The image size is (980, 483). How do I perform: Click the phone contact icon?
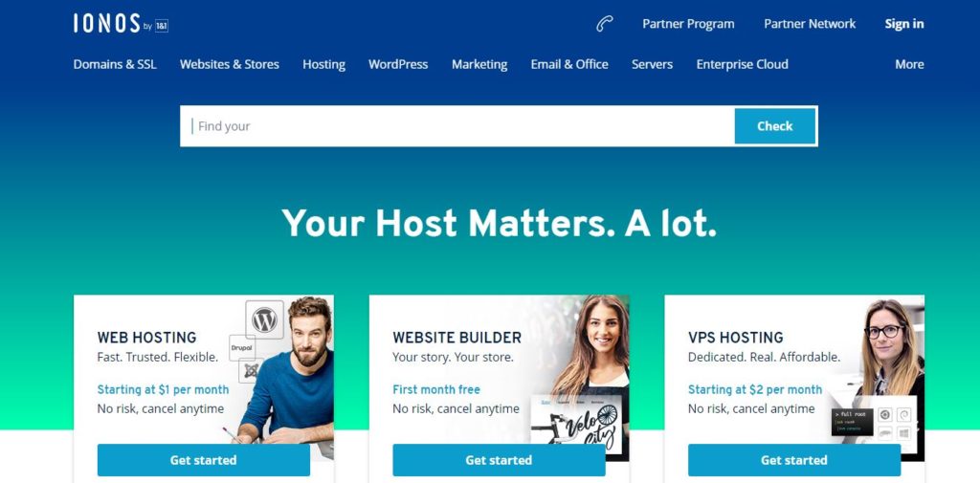coord(604,24)
